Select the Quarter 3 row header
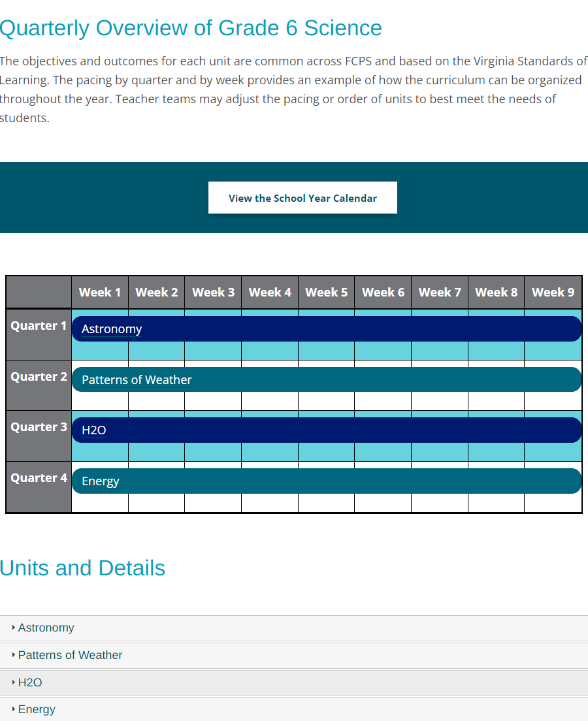588x721 pixels. tap(39, 436)
